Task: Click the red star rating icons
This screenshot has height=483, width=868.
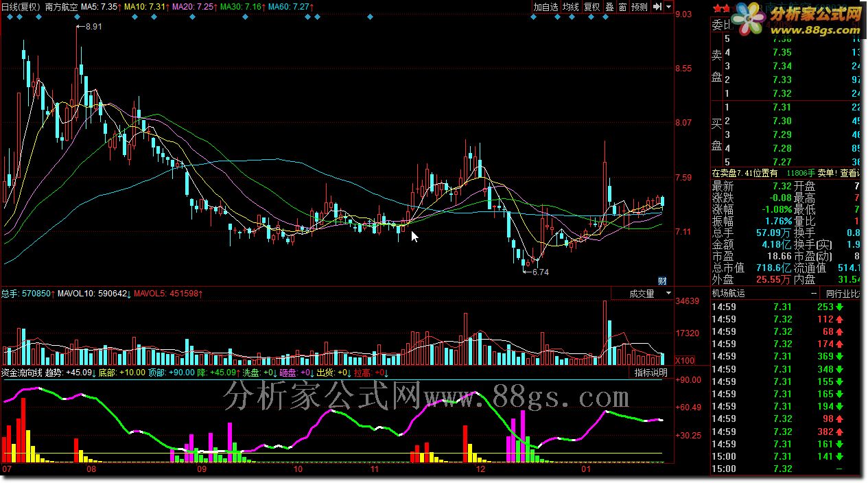Action: 722,8
